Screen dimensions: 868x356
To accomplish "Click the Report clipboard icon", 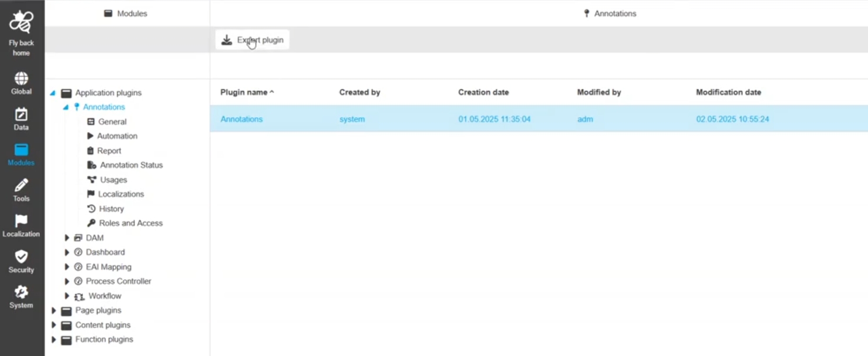I will [x=90, y=150].
